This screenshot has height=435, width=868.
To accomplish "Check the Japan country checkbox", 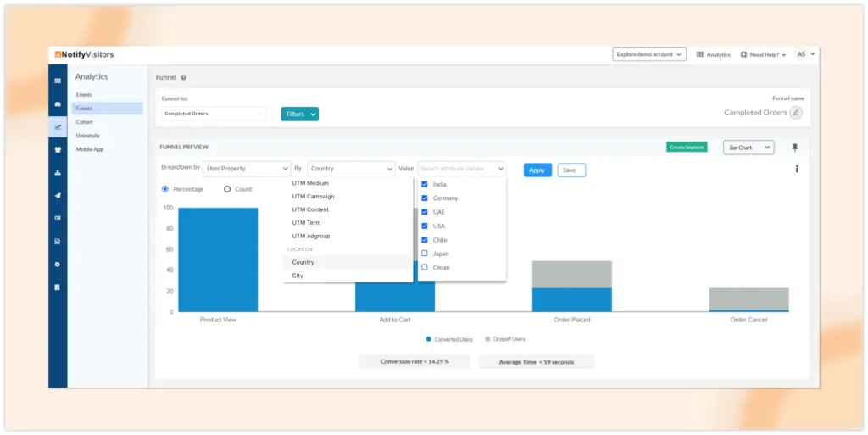I will pos(425,254).
